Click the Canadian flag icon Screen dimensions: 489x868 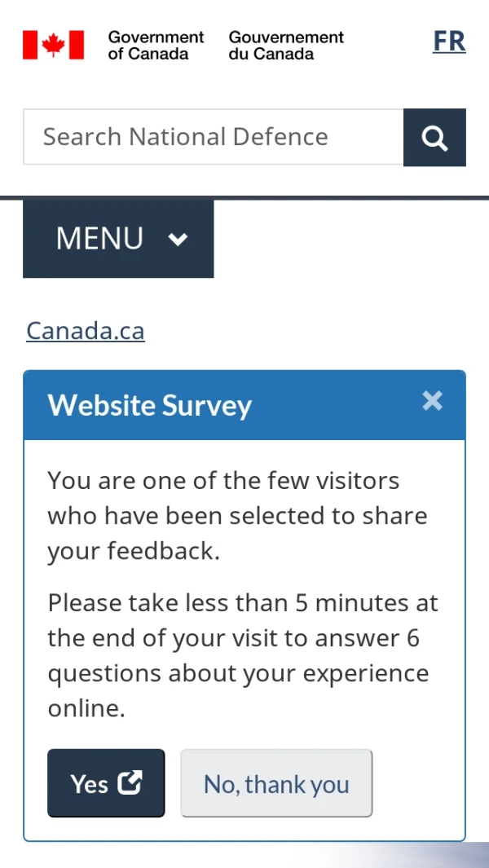(53, 45)
